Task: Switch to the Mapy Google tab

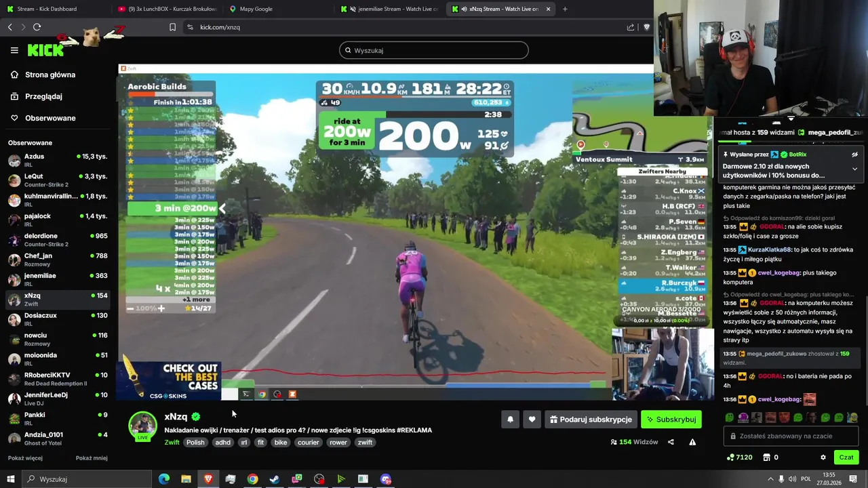Action: (279, 9)
